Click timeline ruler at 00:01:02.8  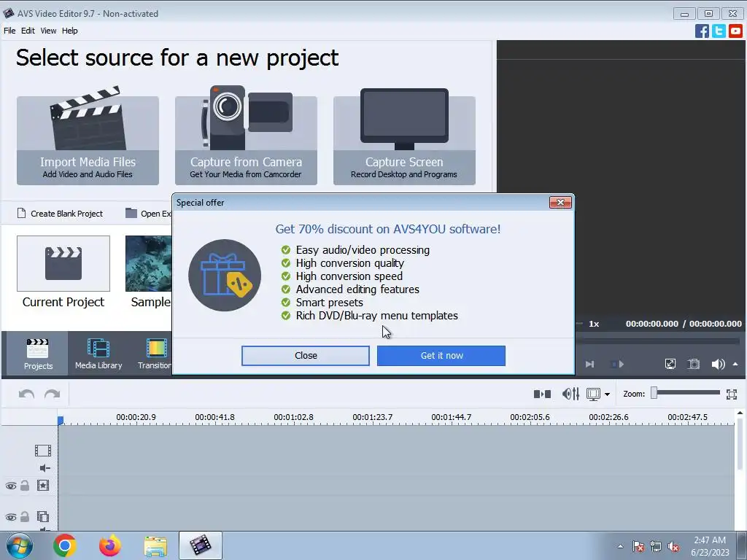293,417
